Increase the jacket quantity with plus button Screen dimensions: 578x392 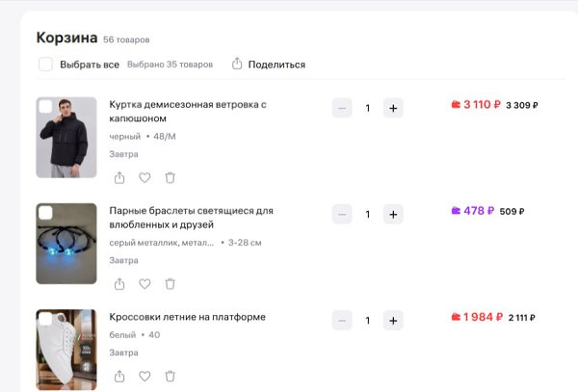pos(393,108)
